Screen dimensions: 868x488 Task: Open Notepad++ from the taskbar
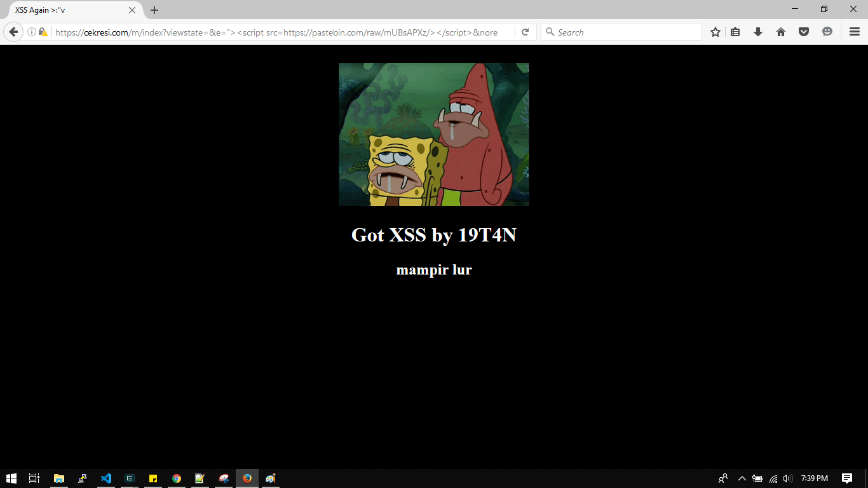[200, 478]
